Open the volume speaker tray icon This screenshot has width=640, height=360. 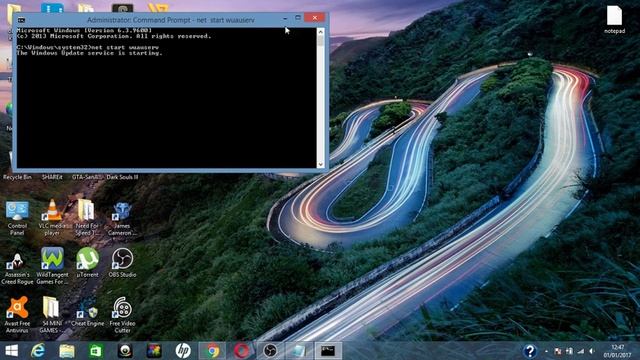click(x=592, y=351)
